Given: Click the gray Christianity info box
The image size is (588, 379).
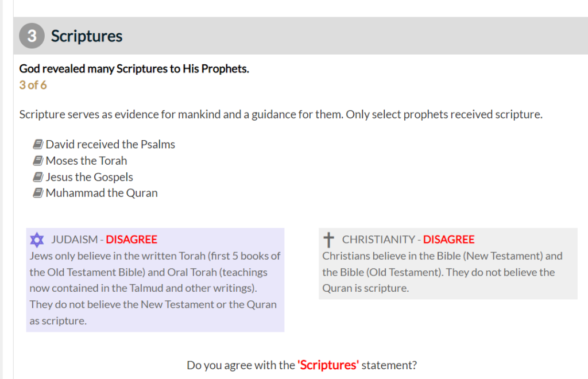Looking at the screenshot, I should [x=448, y=264].
